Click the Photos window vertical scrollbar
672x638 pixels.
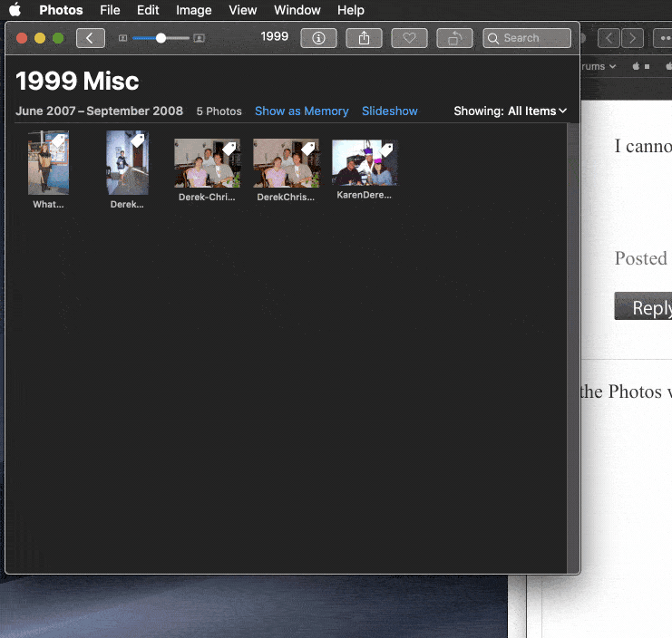(573, 348)
